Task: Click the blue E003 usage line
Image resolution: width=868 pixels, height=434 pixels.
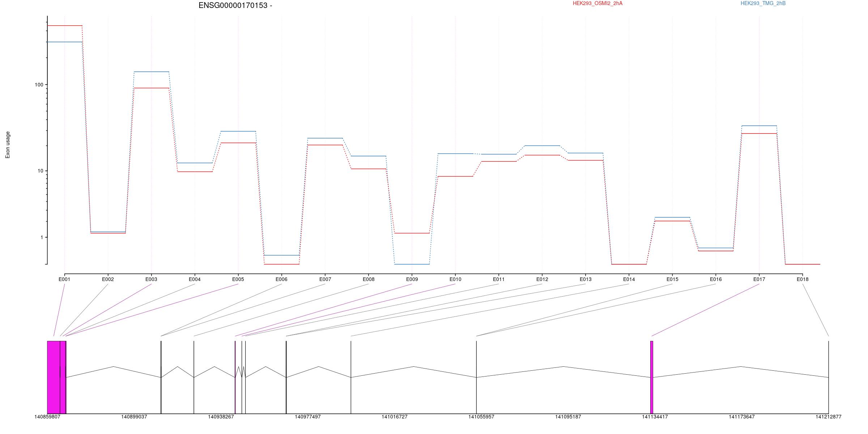Action: tap(151, 72)
